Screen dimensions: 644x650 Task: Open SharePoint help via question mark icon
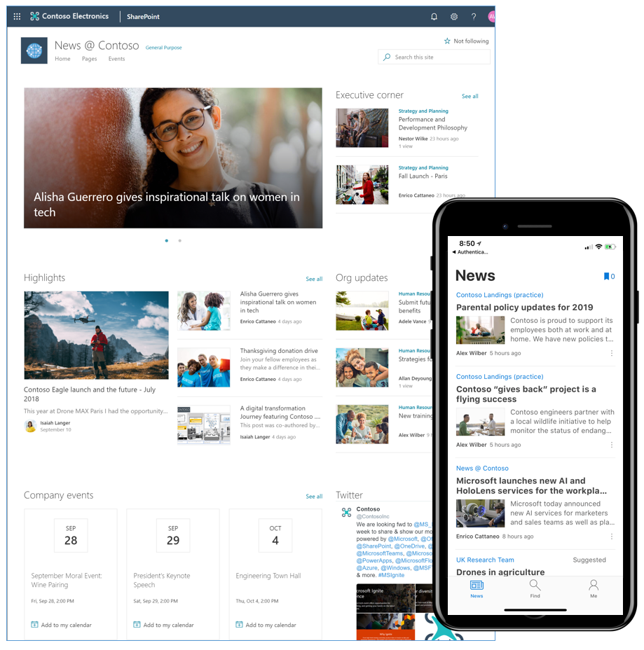[x=474, y=16]
